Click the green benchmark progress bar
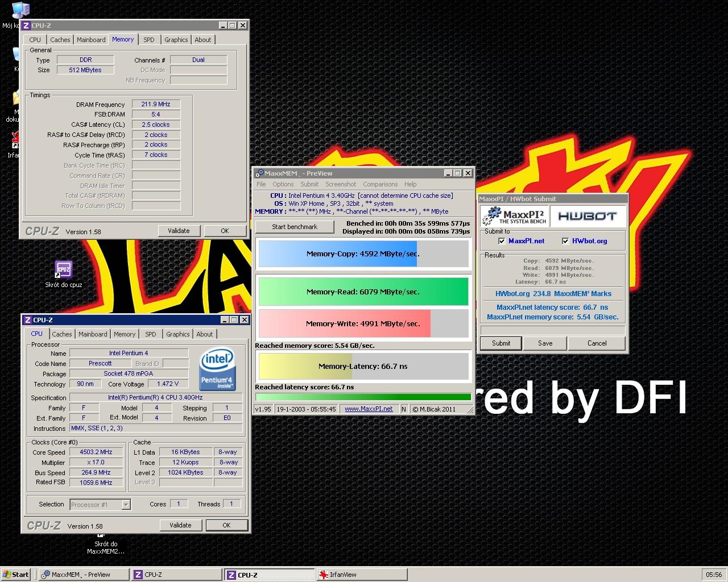This screenshot has height=582, width=728. [363, 397]
